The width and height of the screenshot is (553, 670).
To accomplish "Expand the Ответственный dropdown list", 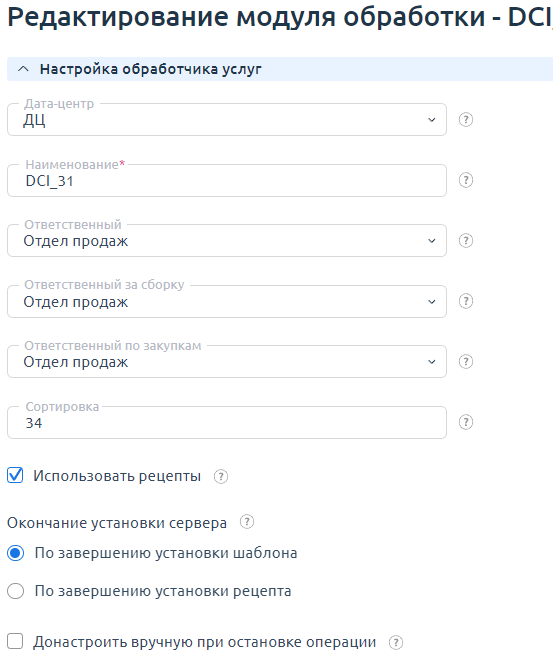I will (227, 241).
